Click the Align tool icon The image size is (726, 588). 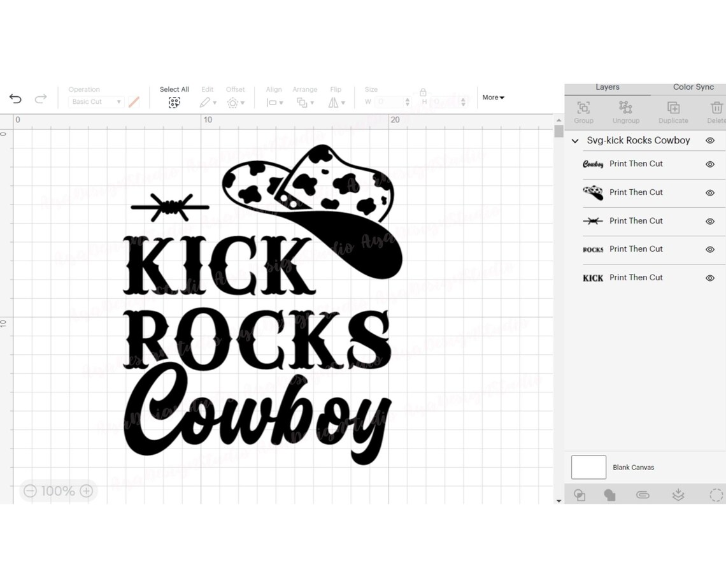[271, 103]
